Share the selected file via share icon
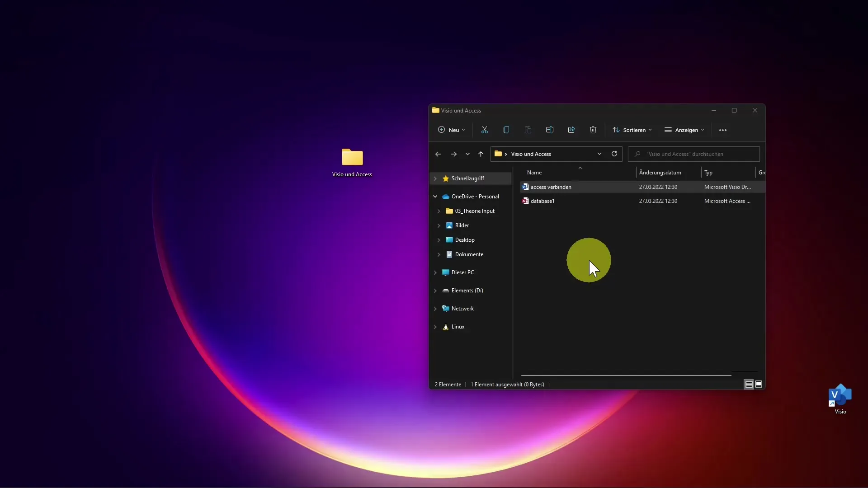 (571, 130)
